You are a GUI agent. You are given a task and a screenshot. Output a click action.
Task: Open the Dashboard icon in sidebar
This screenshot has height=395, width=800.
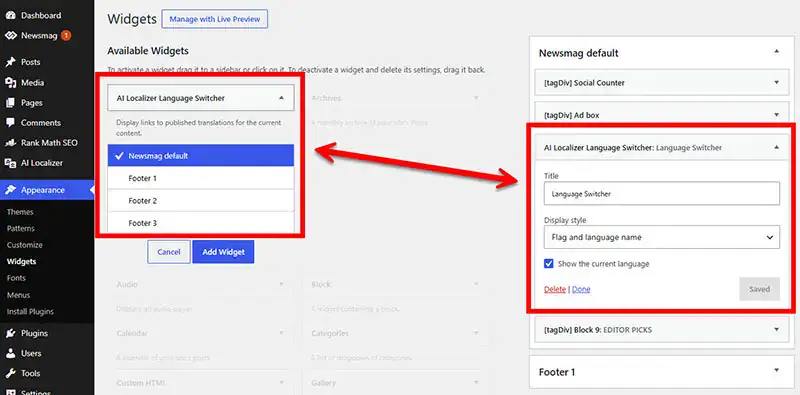(11, 15)
